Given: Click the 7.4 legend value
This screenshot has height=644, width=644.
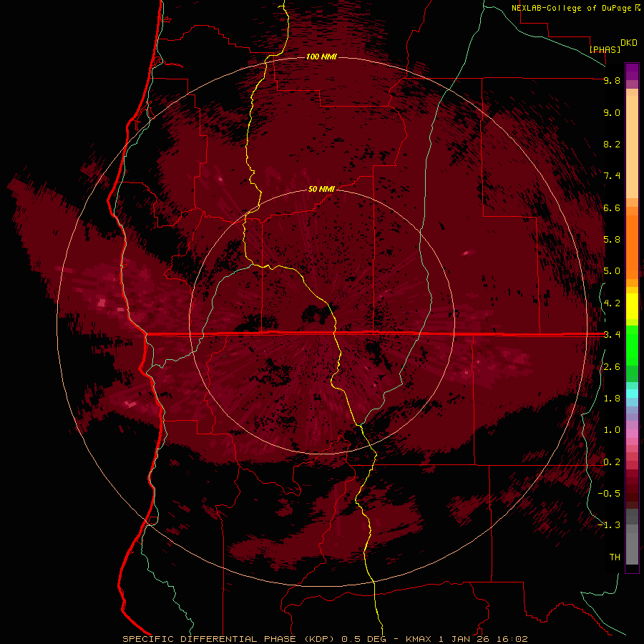Looking at the screenshot, I should pyautogui.click(x=612, y=176).
